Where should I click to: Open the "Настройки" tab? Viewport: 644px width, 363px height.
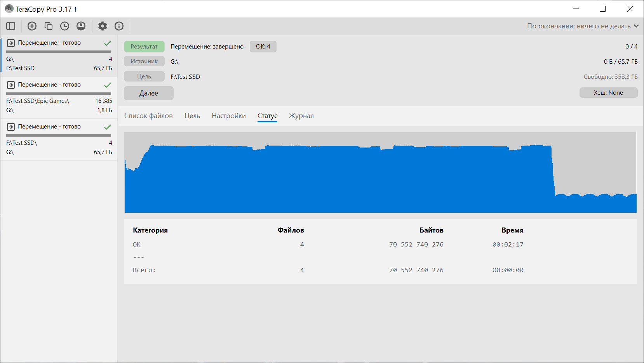click(x=229, y=116)
